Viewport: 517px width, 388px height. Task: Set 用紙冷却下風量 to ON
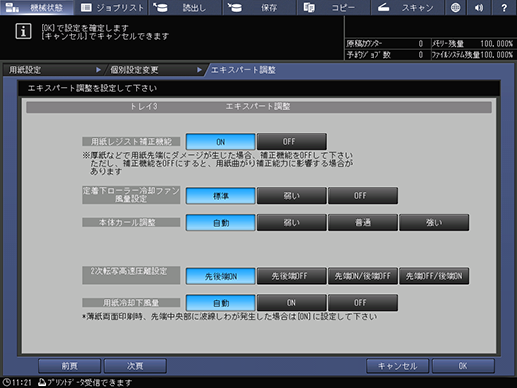click(x=292, y=303)
